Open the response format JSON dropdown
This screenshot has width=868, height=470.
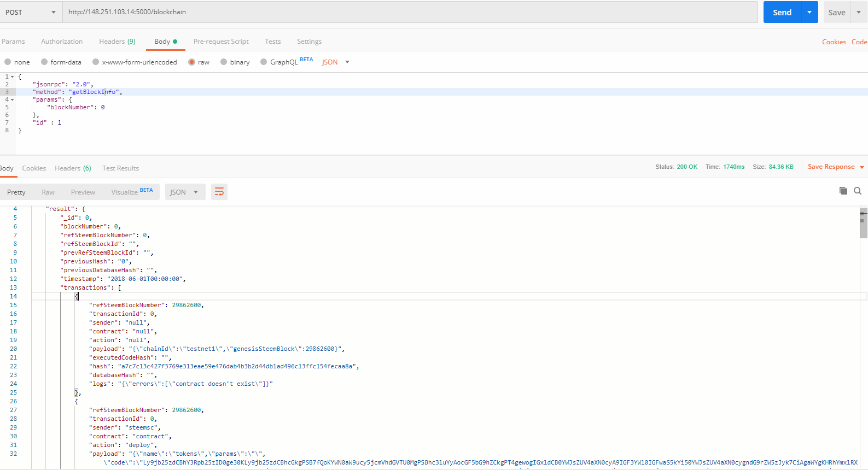click(x=185, y=192)
